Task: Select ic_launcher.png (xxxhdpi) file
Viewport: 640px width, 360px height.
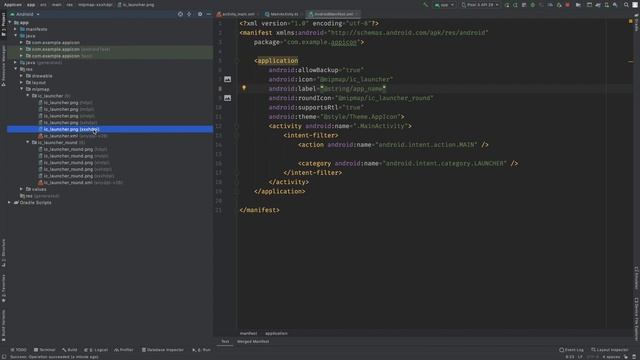Action: point(109,129)
